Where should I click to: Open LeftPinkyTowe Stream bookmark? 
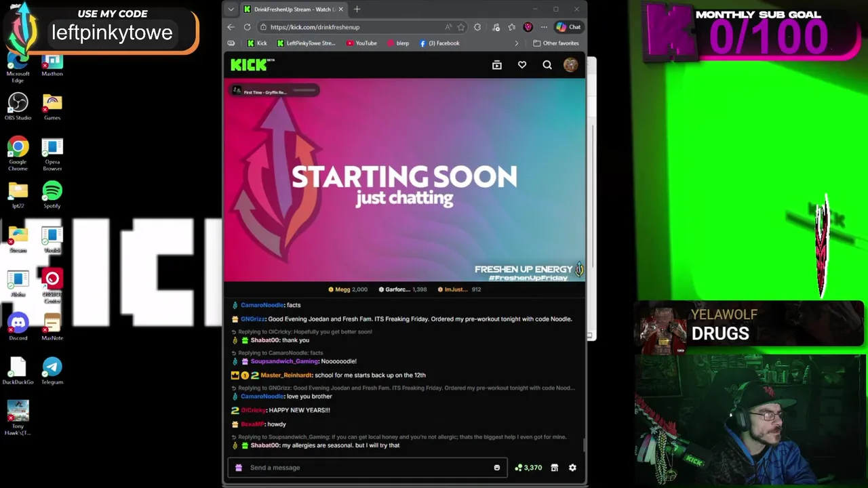point(306,43)
